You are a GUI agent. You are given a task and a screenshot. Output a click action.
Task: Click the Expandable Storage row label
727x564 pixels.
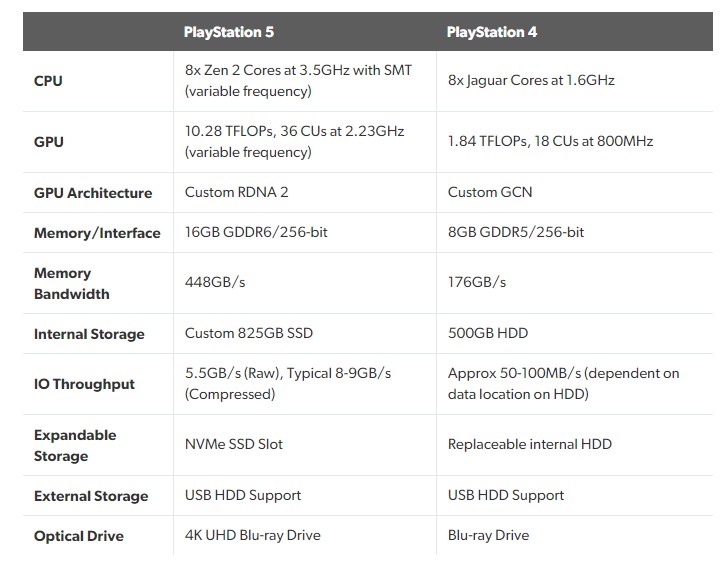click(x=75, y=445)
